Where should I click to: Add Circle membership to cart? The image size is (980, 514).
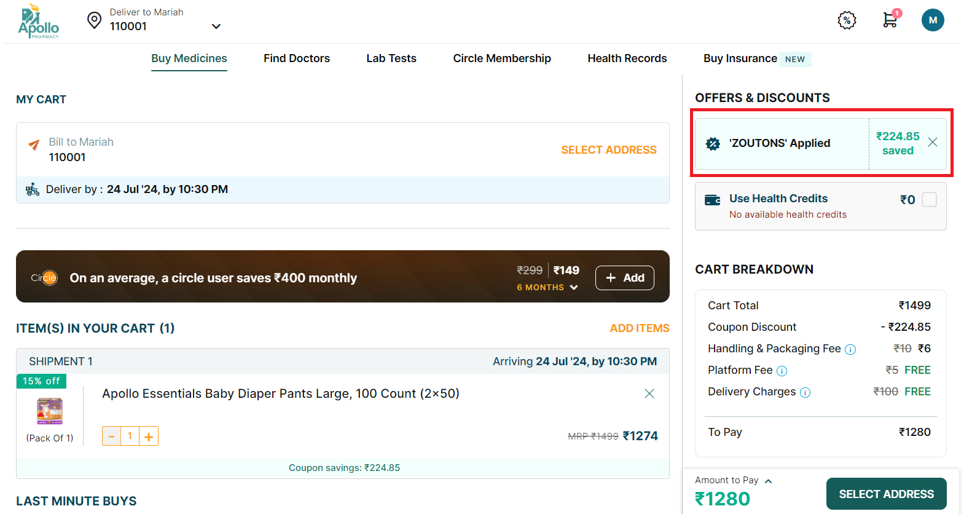click(x=624, y=278)
